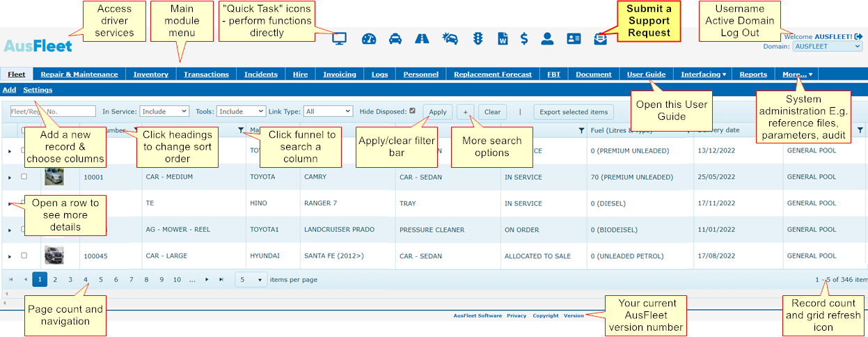Tick the checkbox for fleet 10001 row
Image resolution: width=868 pixels, height=337 pixels.
click(x=24, y=177)
